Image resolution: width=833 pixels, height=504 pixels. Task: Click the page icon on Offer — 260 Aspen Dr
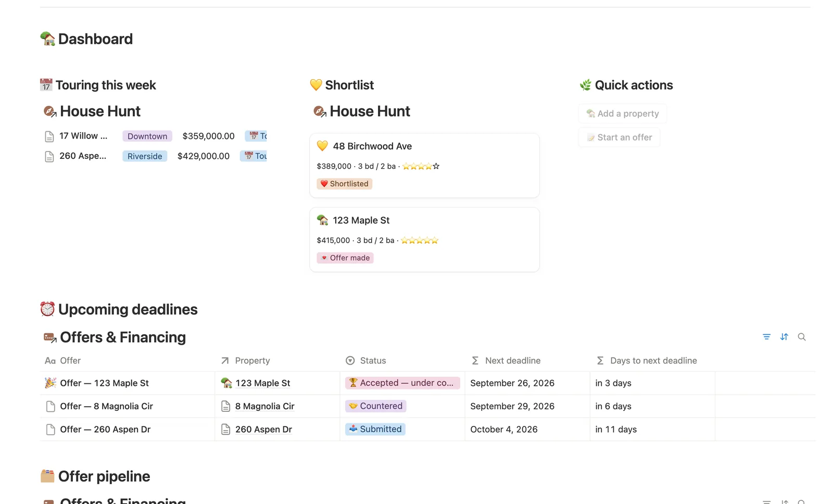point(51,430)
